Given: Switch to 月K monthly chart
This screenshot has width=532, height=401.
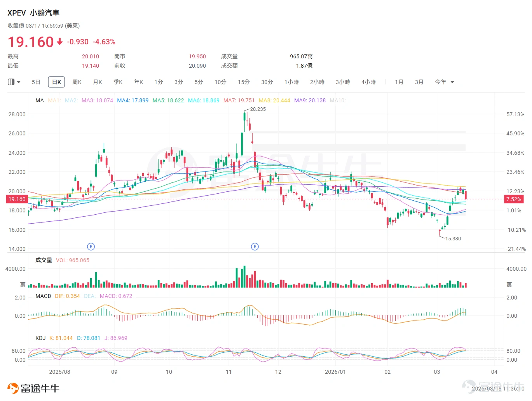Looking at the screenshot, I should 98,82.
